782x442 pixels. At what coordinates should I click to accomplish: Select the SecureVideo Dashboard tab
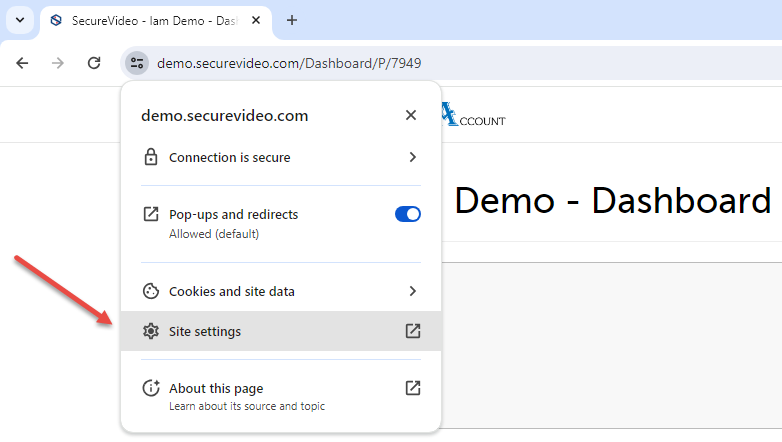(150, 20)
